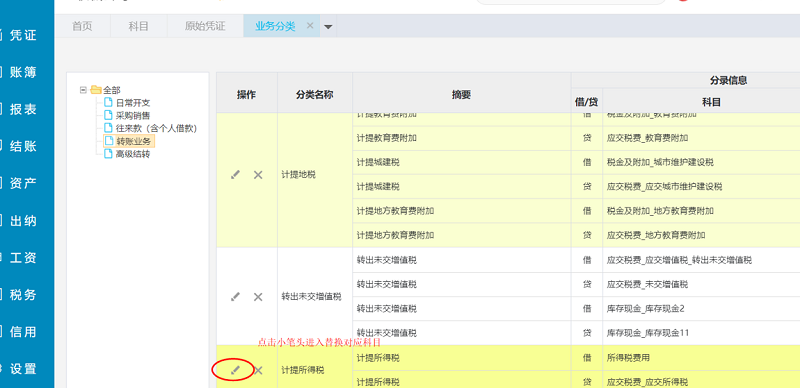Select 高级结转 in category tree

[128, 154]
